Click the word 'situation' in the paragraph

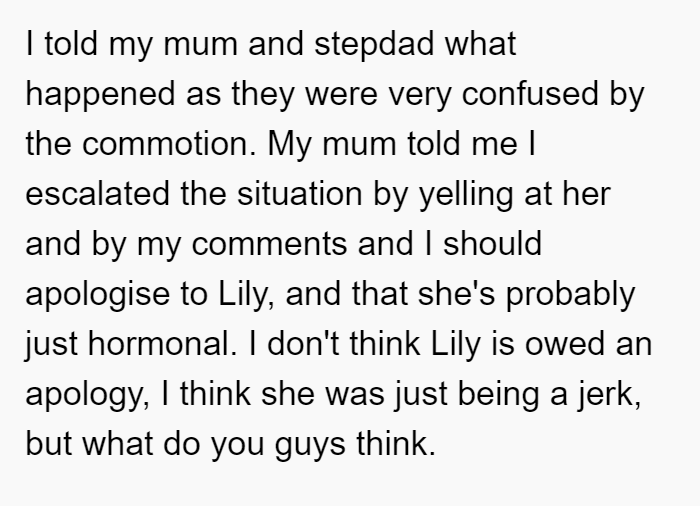299,194
